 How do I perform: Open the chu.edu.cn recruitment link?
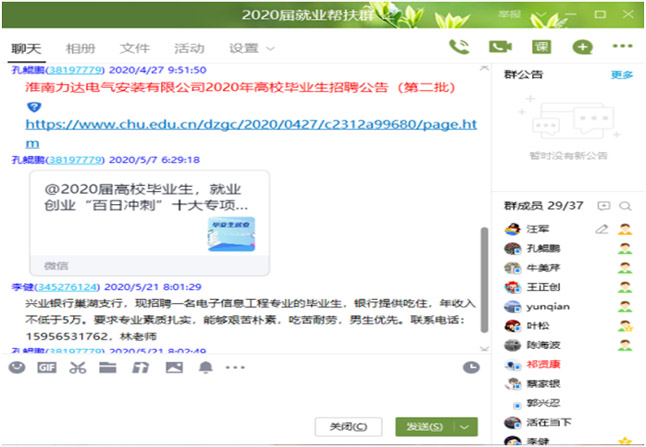coord(250,126)
